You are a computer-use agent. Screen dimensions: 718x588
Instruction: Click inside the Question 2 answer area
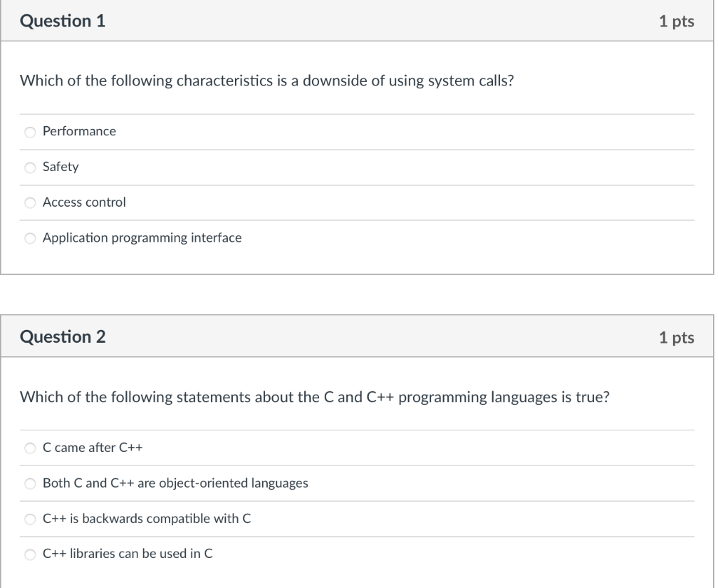point(351,501)
